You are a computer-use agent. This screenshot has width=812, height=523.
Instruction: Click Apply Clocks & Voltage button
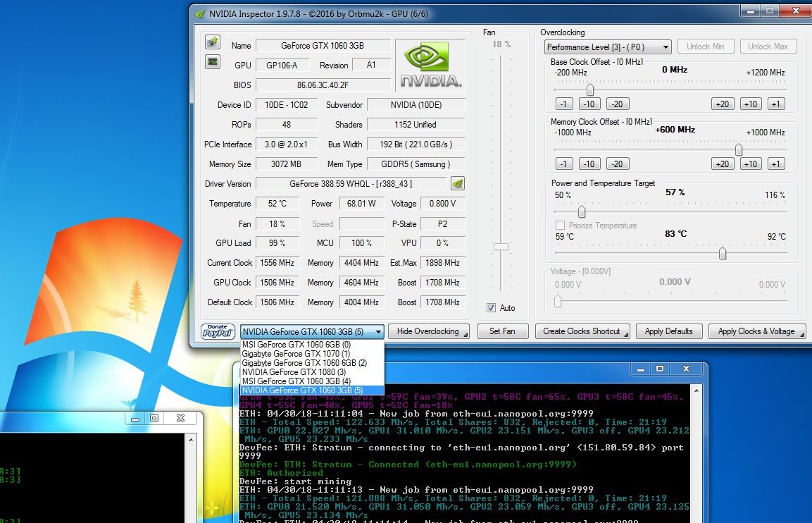point(756,331)
